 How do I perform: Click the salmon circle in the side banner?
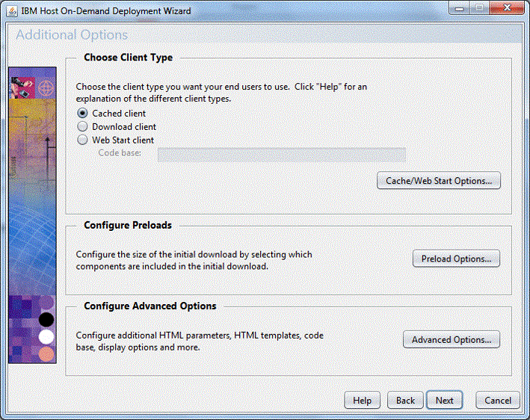point(46,353)
